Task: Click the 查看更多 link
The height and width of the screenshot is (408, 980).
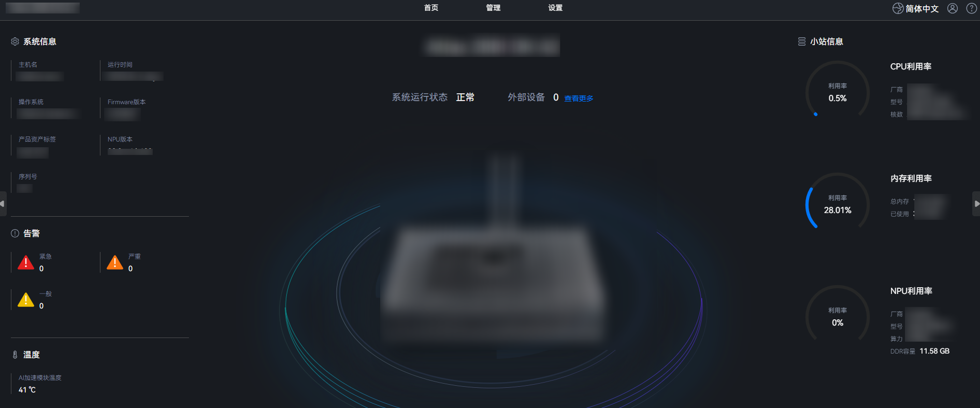Action: coord(579,99)
